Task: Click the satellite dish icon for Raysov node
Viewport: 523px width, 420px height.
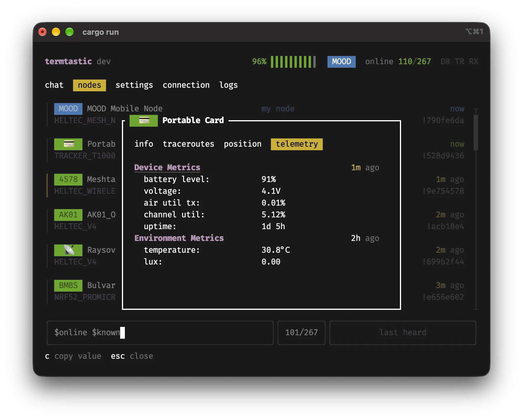Action: click(68, 250)
